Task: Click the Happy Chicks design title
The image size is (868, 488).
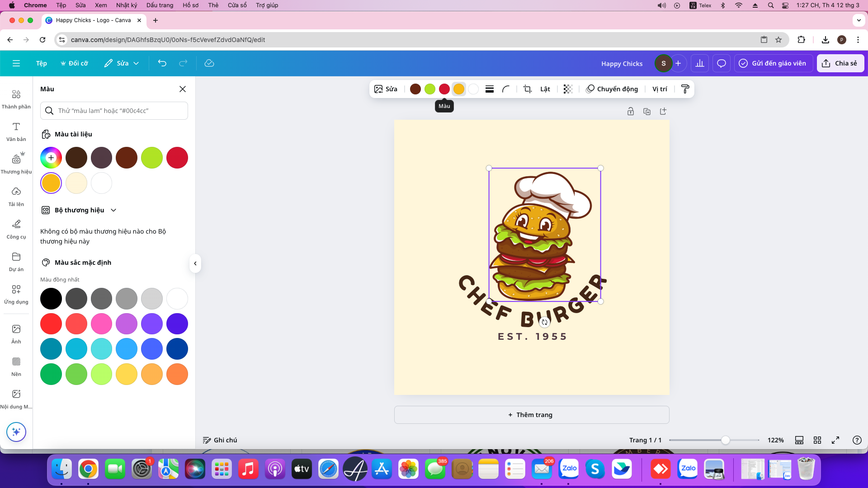Action: point(622,64)
